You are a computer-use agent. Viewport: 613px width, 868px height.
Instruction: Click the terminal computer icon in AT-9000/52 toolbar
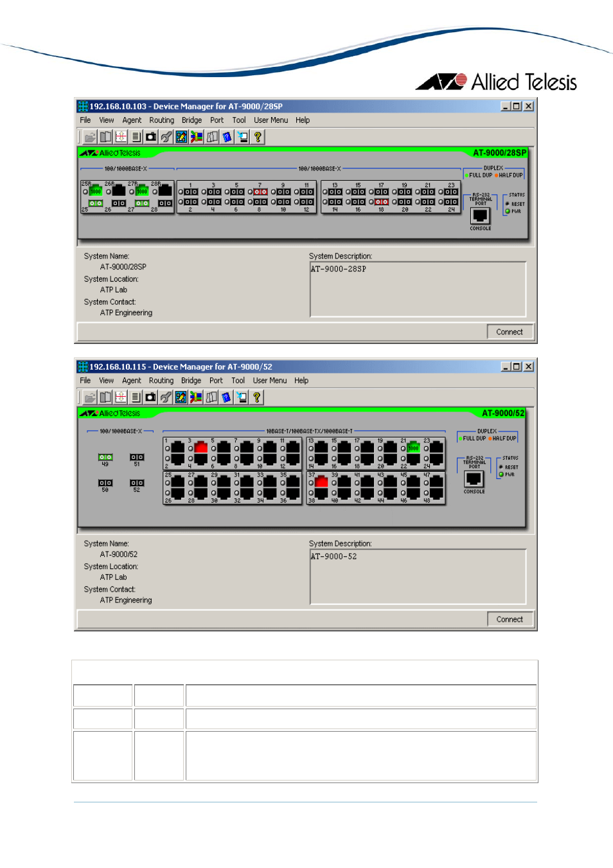pos(242,397)
